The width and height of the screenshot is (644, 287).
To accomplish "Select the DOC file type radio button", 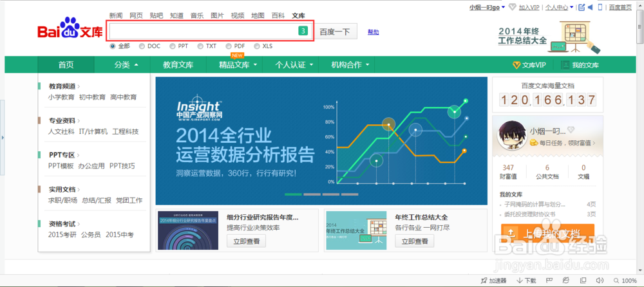I will coord(142,46).
